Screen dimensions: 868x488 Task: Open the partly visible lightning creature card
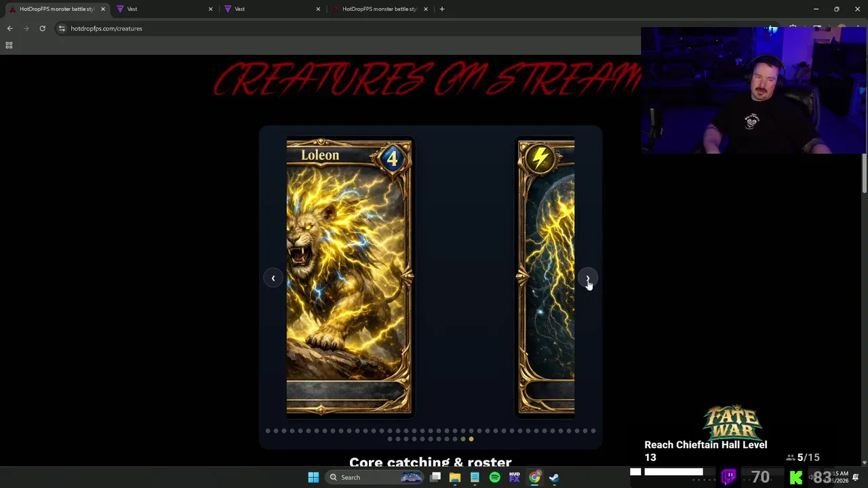coord(546,277)
